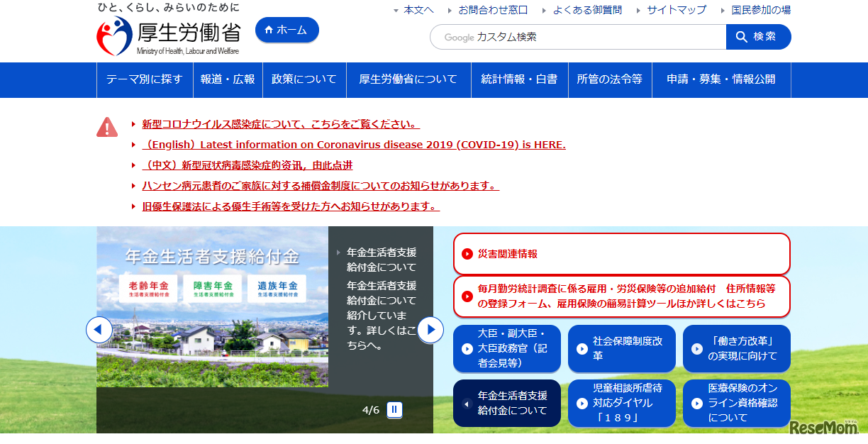Screen dimensions: 868x444
Task: Pause the carousel slideshow
Action: coord(395,409)
